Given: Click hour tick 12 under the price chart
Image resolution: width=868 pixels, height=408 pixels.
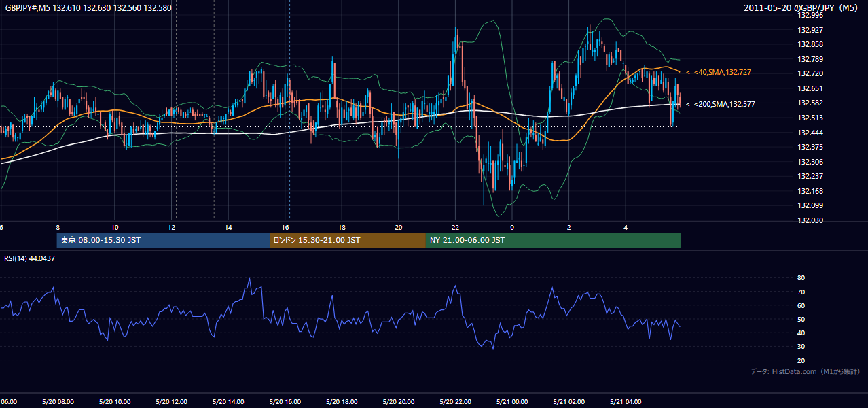Looking at the screenshot, I should click(171, 227).
